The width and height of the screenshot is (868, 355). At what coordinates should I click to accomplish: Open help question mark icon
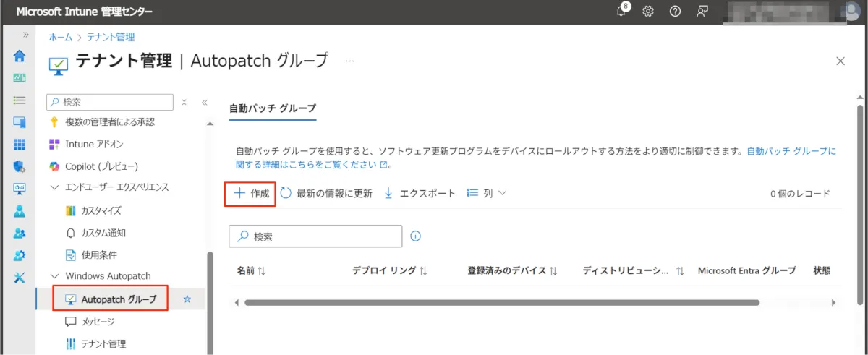[x=675, y=12]
